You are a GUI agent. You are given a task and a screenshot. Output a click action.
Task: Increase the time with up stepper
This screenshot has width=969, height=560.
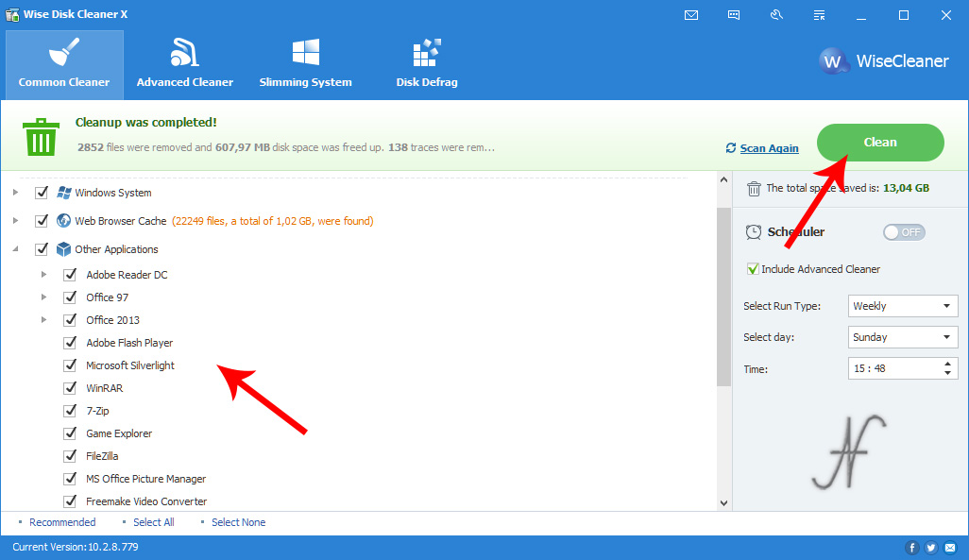click(x=947, y=364)
